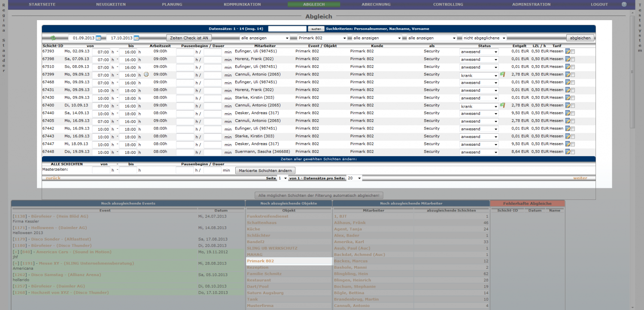Click the green flag icon in shift 67399 row
The image size is (644, 310).
click(502, 75)
